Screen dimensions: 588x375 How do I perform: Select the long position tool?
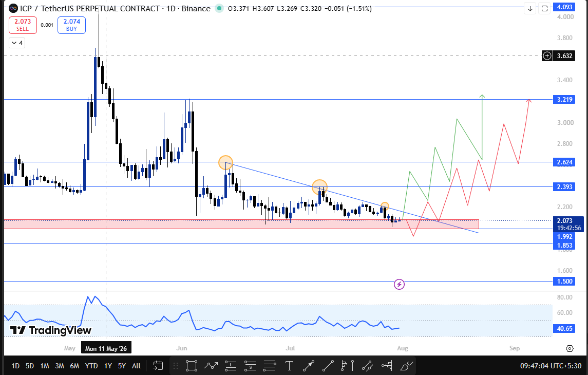(231, 366)
